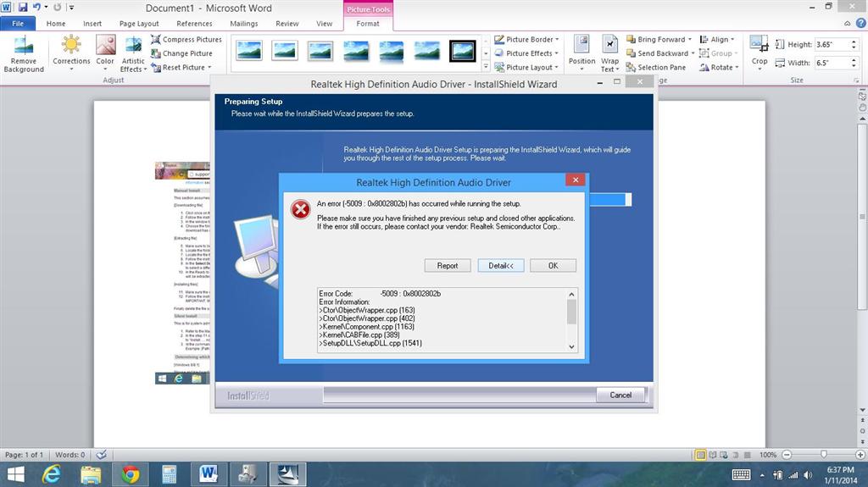
Task: Open the Wrap Text options
Action: [x=609, y=53]
